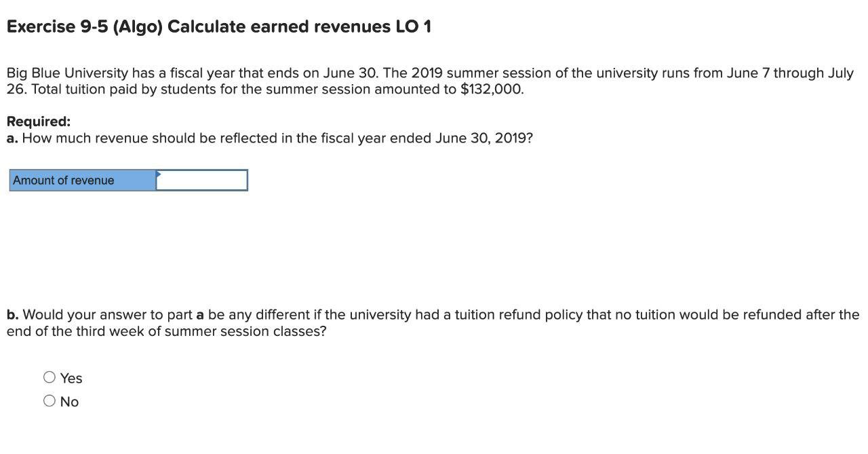The height and width of the screenshot is (454, 868).
Task: Click the bold letter a in Required section
Action: [x=11, y=138]
